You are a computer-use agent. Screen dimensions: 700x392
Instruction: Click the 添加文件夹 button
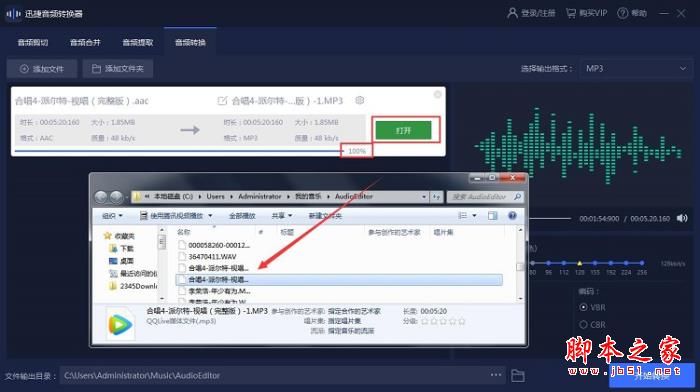(x=117, y=69)
